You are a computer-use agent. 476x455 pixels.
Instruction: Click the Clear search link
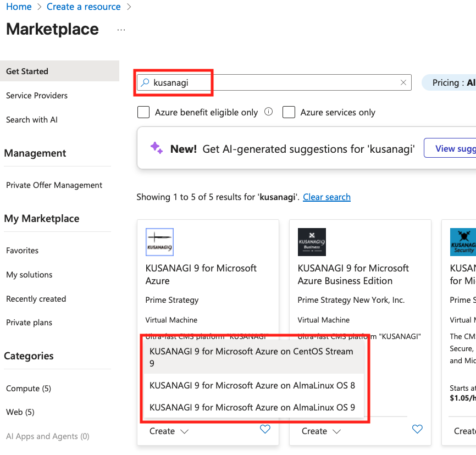tap(326, 197)
